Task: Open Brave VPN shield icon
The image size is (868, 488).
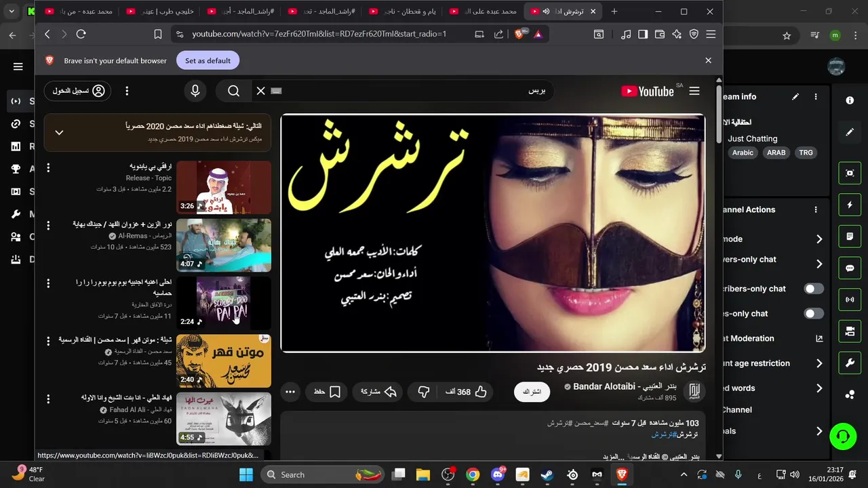Action: tap(694, 34)
